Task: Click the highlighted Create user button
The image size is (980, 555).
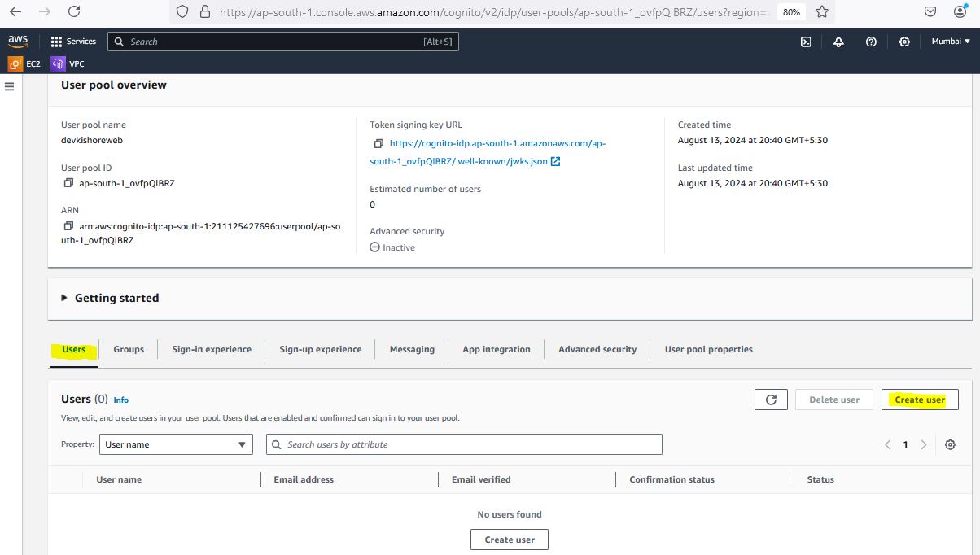Action: click(x=920, y=400)
